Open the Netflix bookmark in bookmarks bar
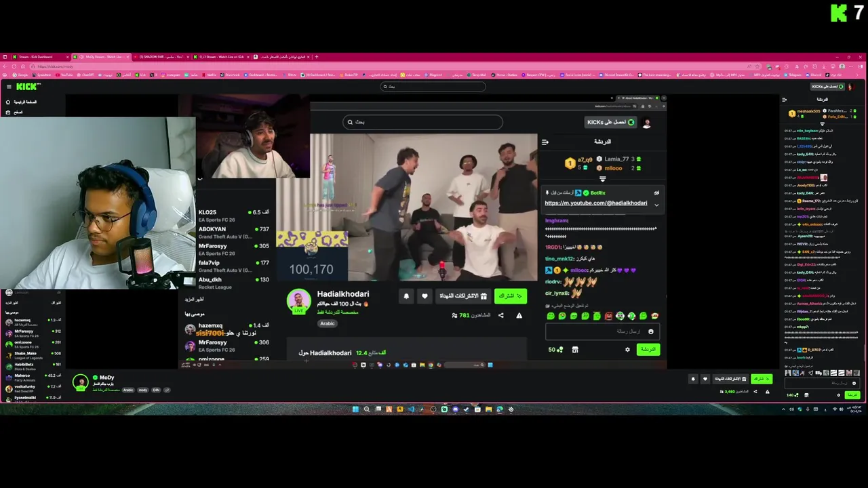 click(x=210, y=75)
